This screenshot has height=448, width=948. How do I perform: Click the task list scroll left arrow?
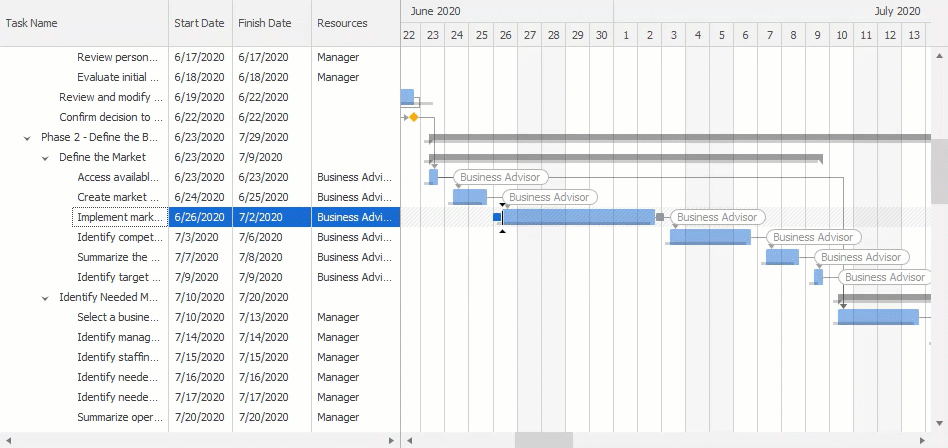click(x=8, y=440)
